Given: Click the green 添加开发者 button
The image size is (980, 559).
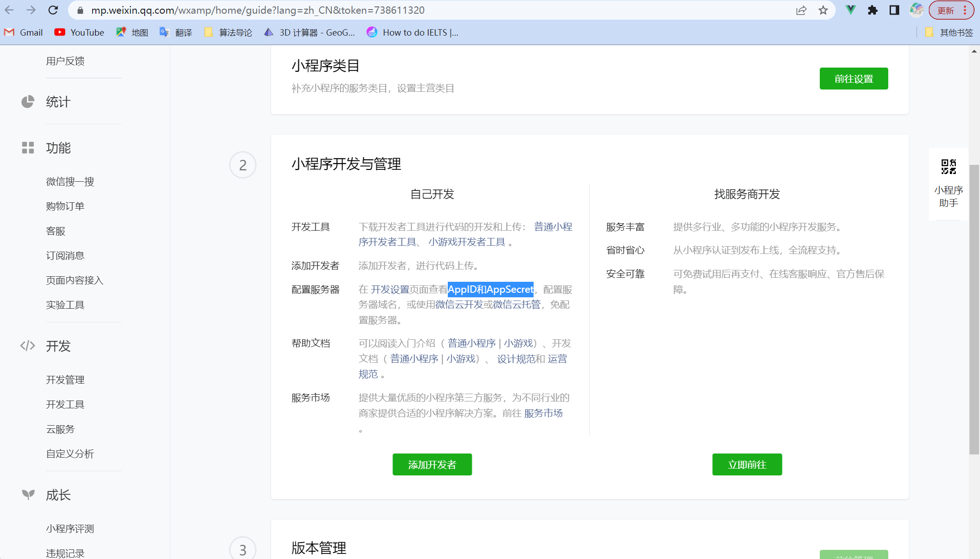Looking at the screenshot, I should click(x=432, y=464).
